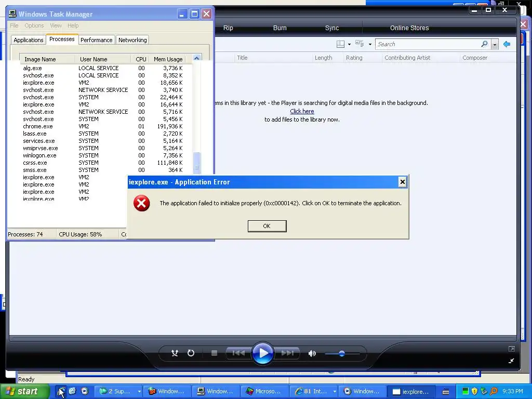The image size is (532, 399).
Task: Open the View menu in Task Manager
Action: 56,25
